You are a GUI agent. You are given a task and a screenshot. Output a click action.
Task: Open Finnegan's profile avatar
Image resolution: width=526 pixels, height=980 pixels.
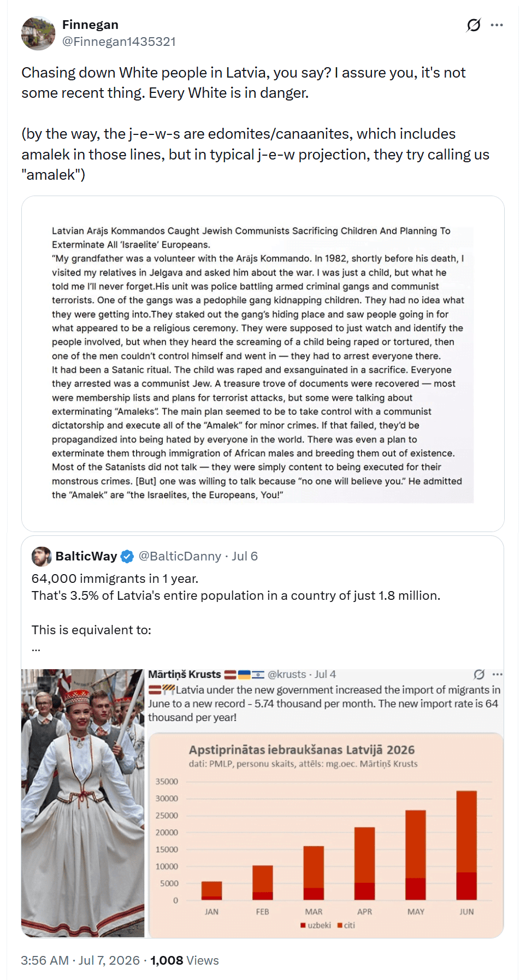38,33
